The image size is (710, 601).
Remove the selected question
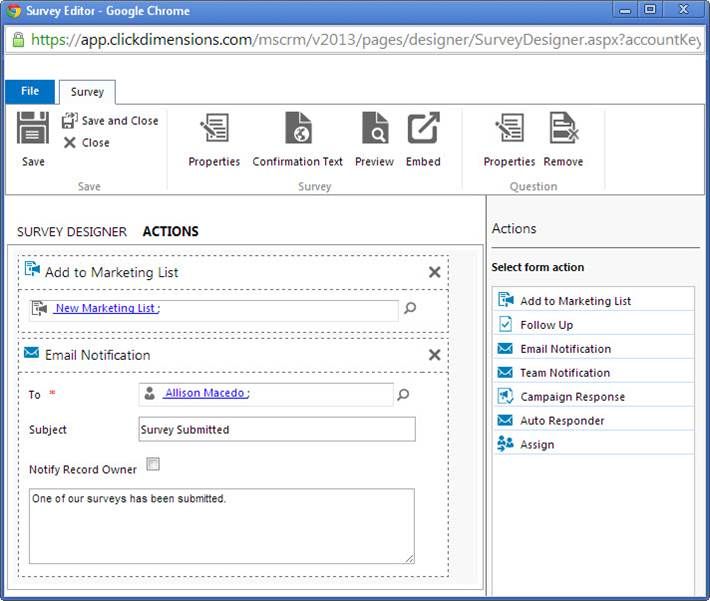click(x=563, y=140)
